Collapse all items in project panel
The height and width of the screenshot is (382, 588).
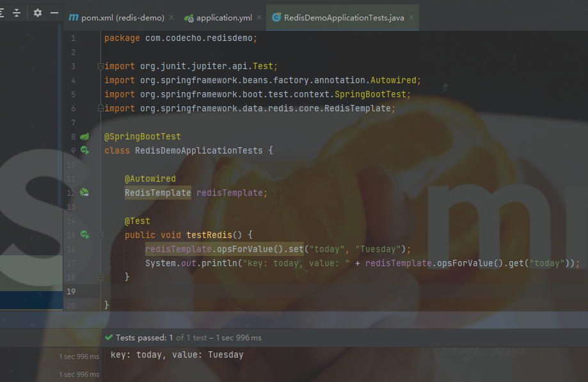pyautogui.click(x=17, y=13)
